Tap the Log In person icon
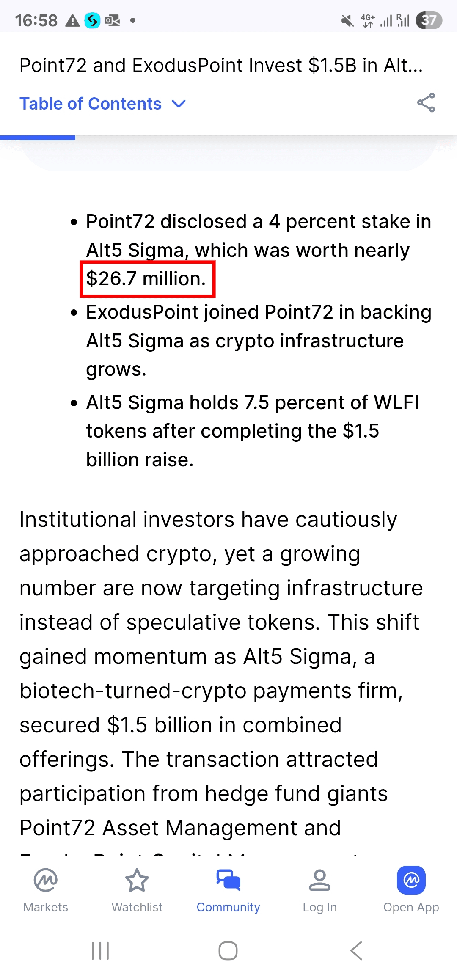This screenshot has height=980, width=457. click(319, 880)
